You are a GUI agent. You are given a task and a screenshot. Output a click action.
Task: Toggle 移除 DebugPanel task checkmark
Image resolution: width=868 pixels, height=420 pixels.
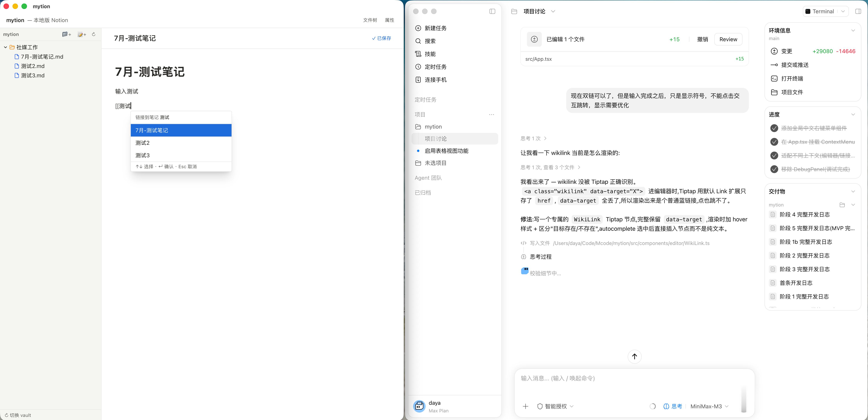click(774, 169)
